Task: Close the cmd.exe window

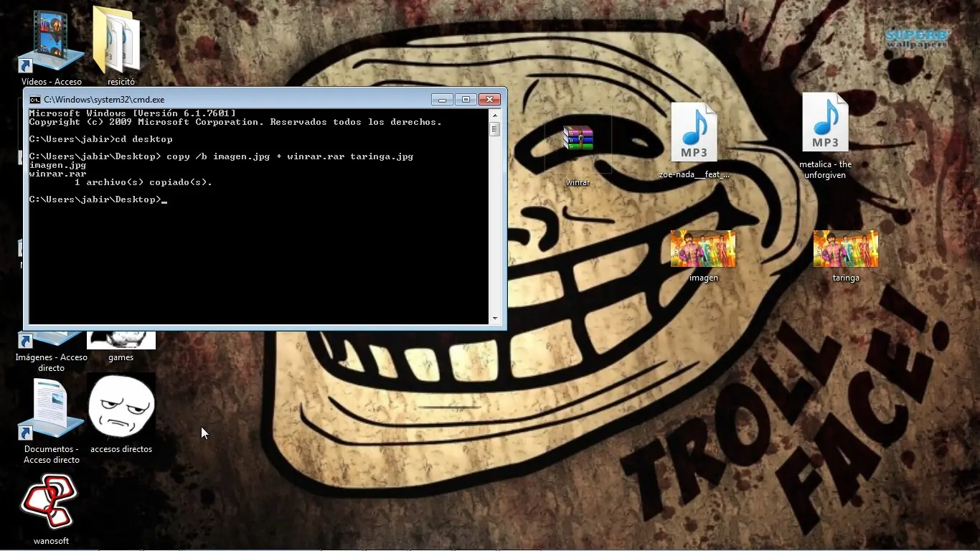Action: coord(489,99)
